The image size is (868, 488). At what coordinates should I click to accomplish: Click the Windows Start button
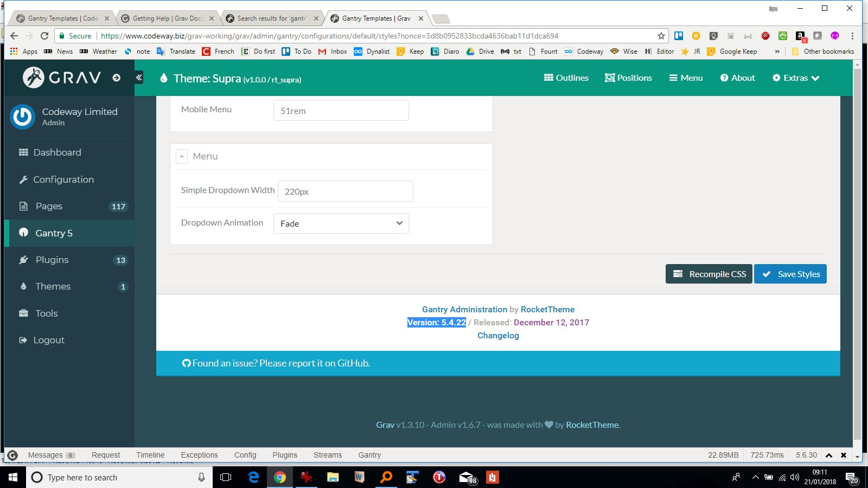(13, 477)
